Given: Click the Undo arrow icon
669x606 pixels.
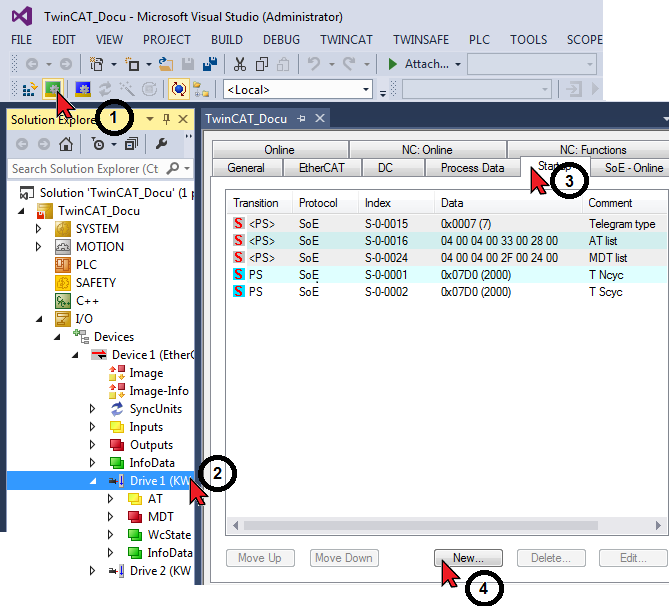Looking at the screenshot, I should point(314,64).
